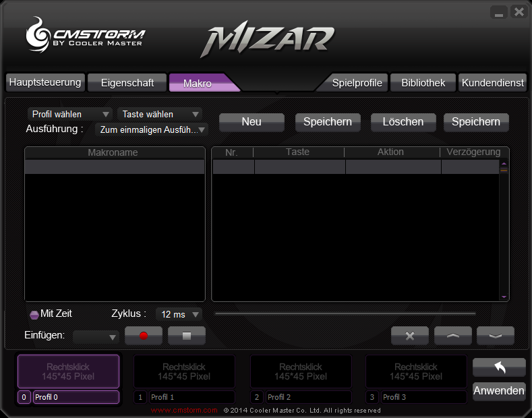Open the Taste wählen dropdown
Image resolution: width=532 pixels, height=418 pixels.
click(x=159, y=115)
